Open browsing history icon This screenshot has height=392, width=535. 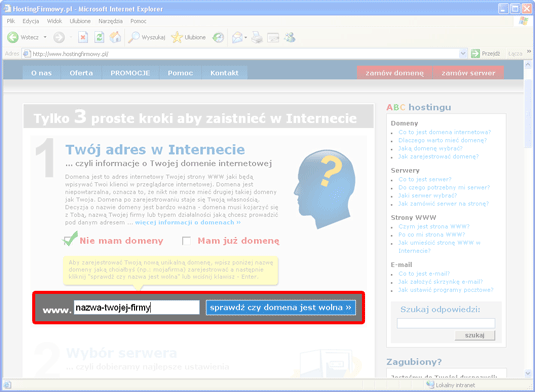(218, 37)
